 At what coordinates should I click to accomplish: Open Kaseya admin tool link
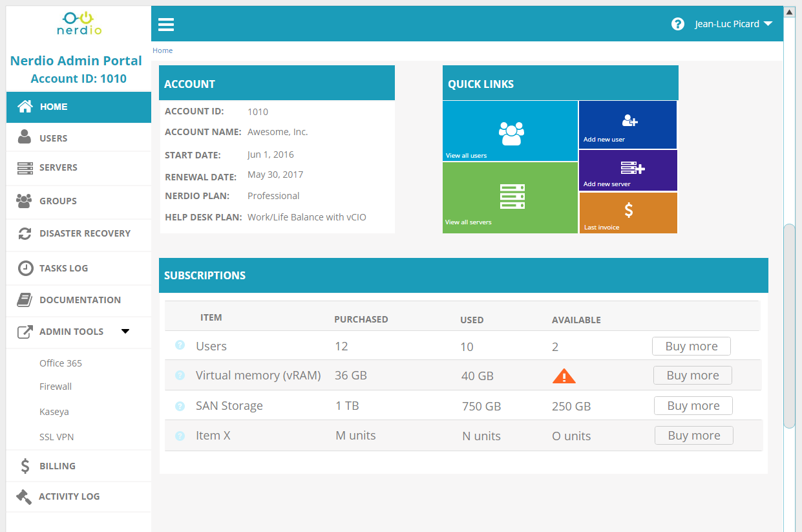tap(54, 412)
